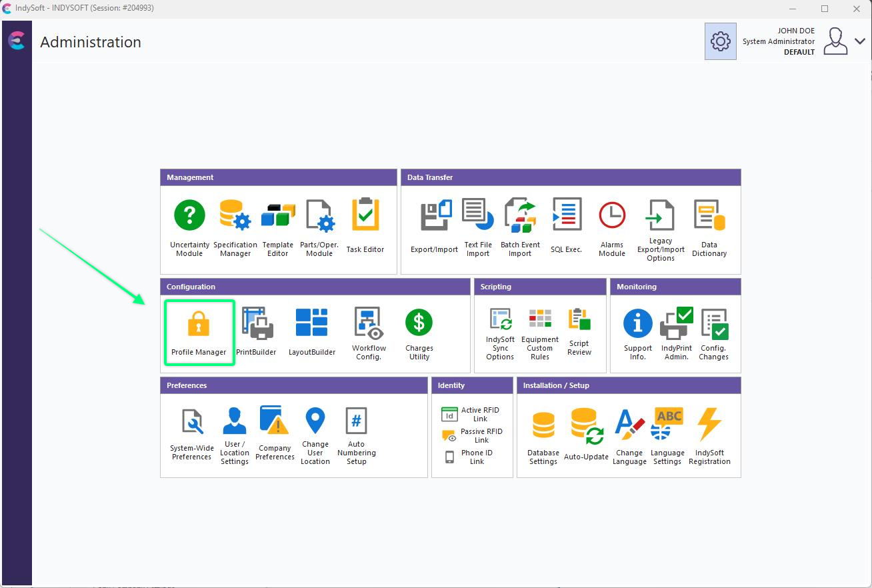
Task: Launch the Uncertainty Module
Action: [189, 228]
